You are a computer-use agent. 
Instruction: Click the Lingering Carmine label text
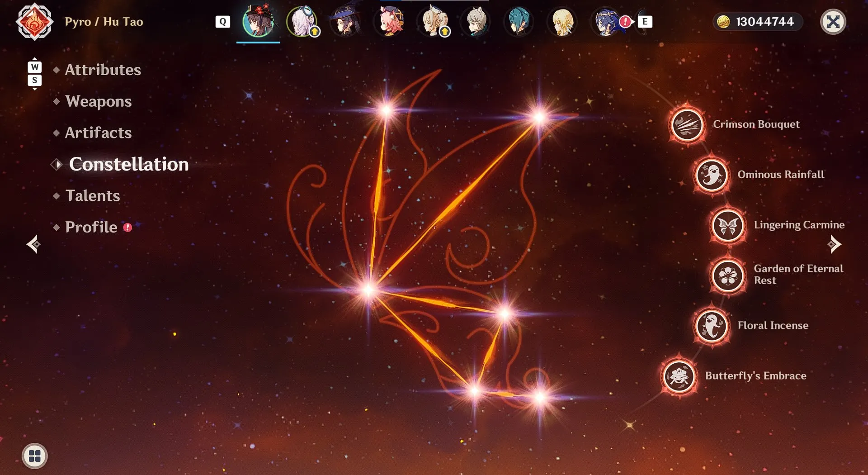799,225
